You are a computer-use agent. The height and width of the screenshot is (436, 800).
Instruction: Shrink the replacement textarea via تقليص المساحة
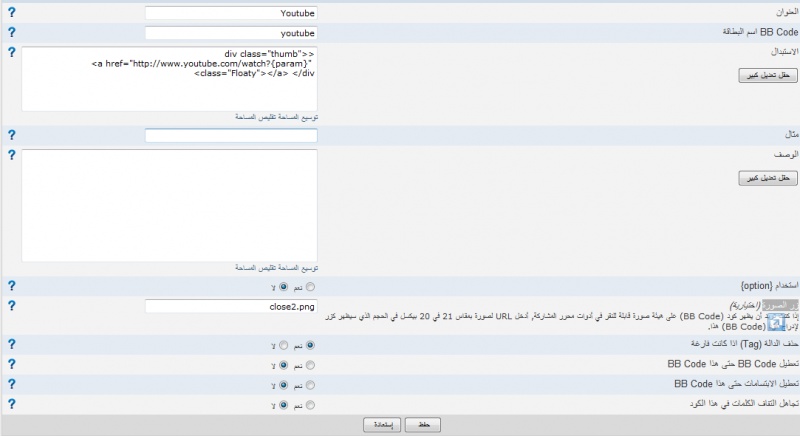click(x=255, y=116)
